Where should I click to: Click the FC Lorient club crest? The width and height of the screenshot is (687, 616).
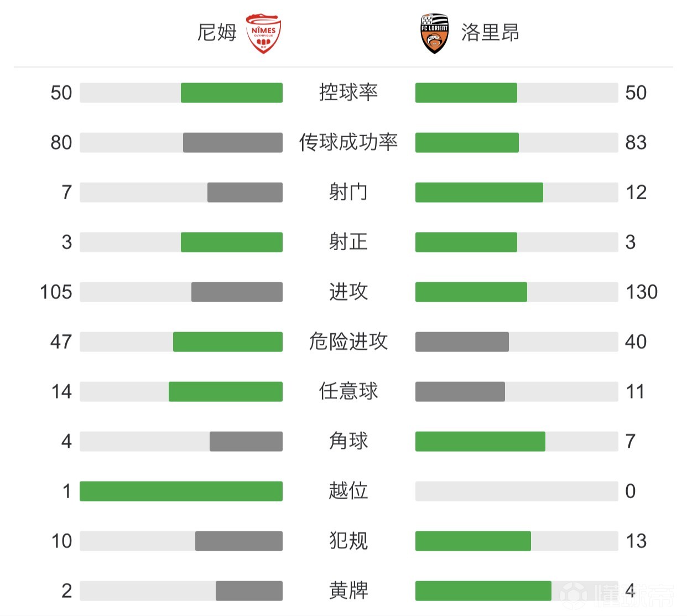click(x=434, y=33)
